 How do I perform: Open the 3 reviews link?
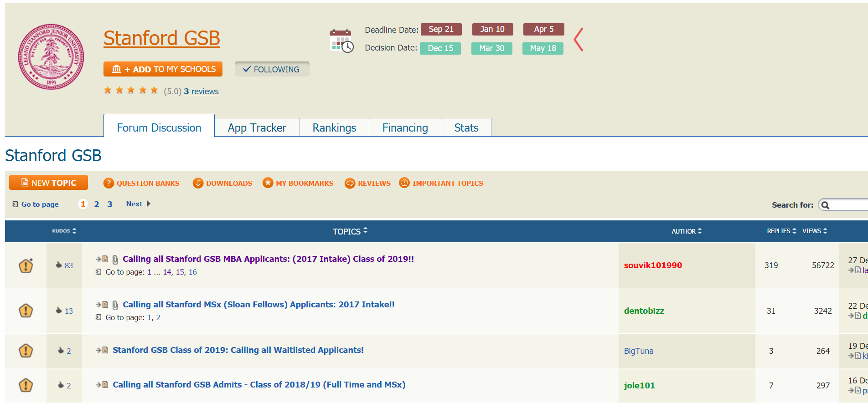pyautogui.click(x=201, y=91)
